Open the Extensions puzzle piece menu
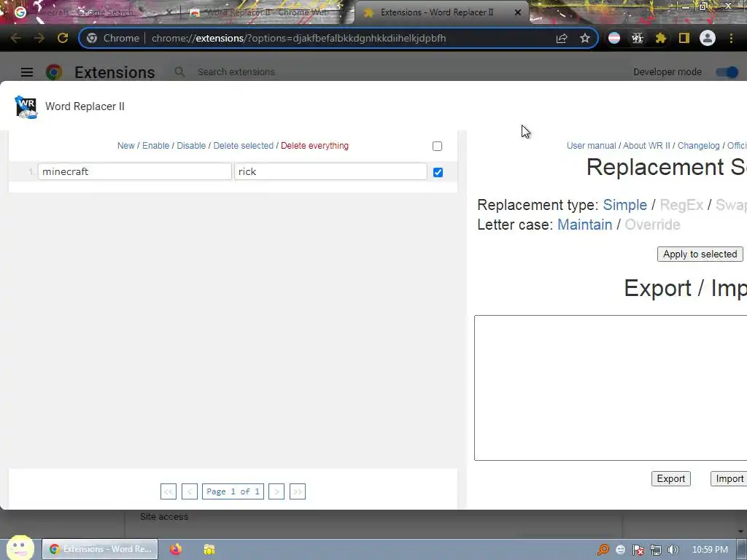This screenshot has height=560, width=747. tap(660, 38)
